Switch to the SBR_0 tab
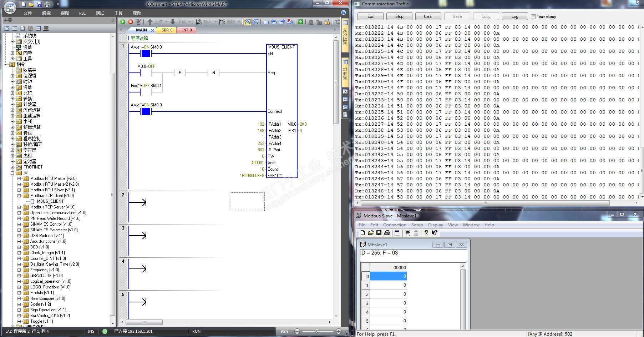 (x=167, y=30)
